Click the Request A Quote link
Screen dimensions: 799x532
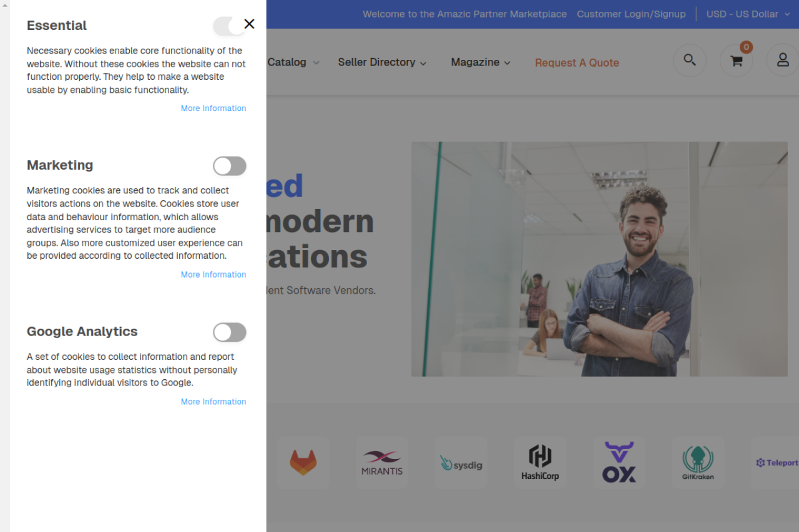[x=577, y=62]
